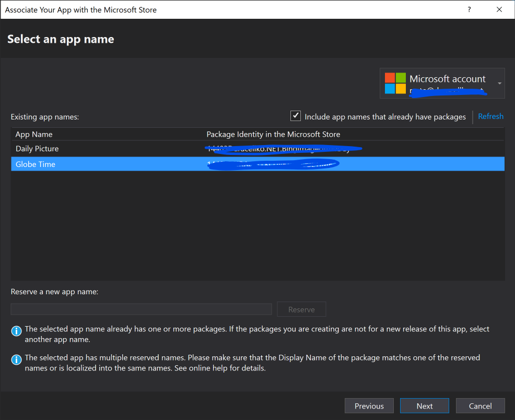The width and height of the screenshot is (515, 420).
Task: Click the Microsoft account label text
Action: pyautogui.click(x=447, y=79)
